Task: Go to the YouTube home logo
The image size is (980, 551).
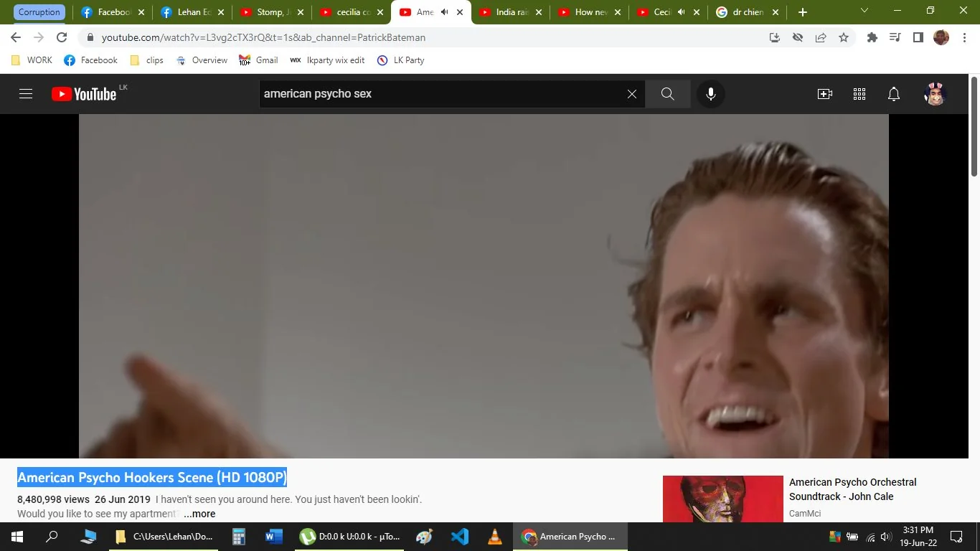Action: (84, 94)
